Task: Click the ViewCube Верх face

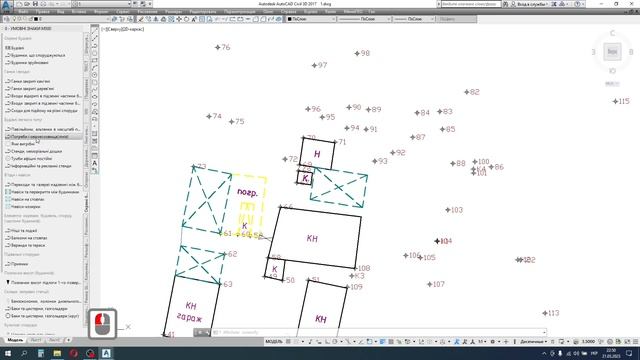Action: click(612, 51)
